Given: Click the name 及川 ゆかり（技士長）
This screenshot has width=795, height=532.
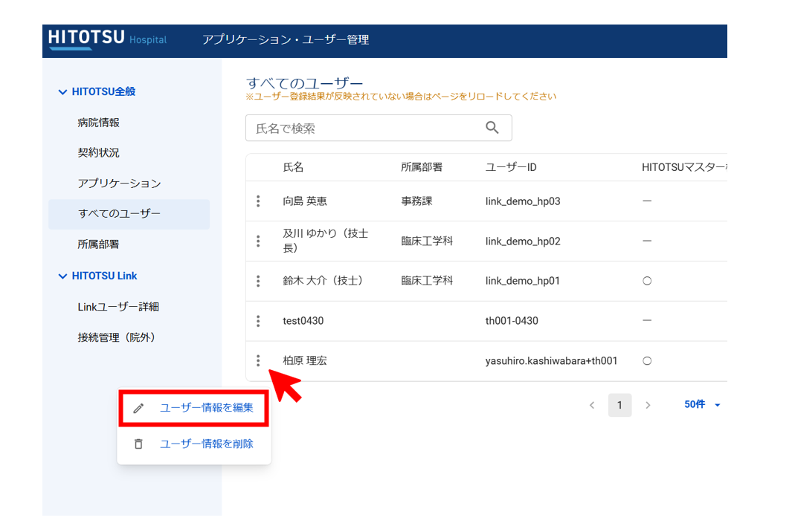Looking at the screenshot, I should [326, 241].
